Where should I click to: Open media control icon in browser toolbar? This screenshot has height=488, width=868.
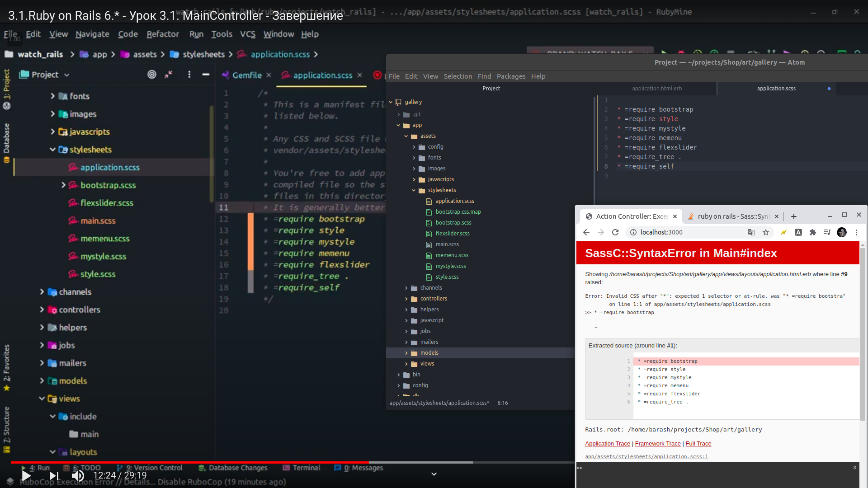[x=827, y=232]
